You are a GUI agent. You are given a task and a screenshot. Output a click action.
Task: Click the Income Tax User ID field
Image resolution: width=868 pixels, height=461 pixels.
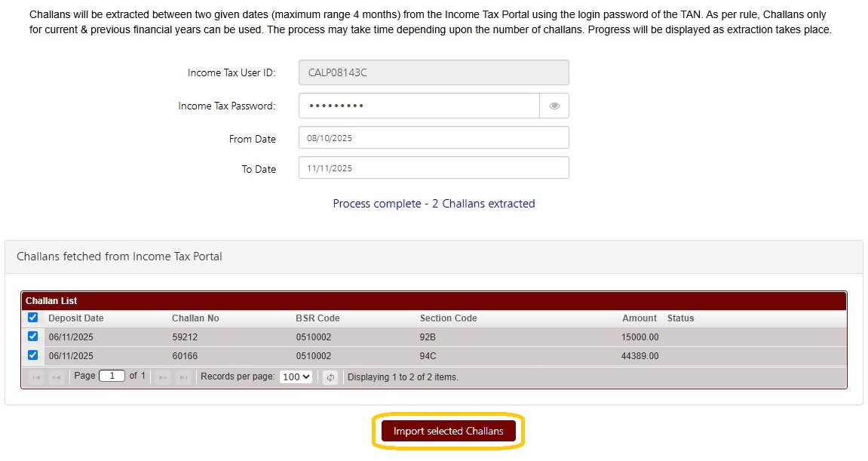coord(434,73)
